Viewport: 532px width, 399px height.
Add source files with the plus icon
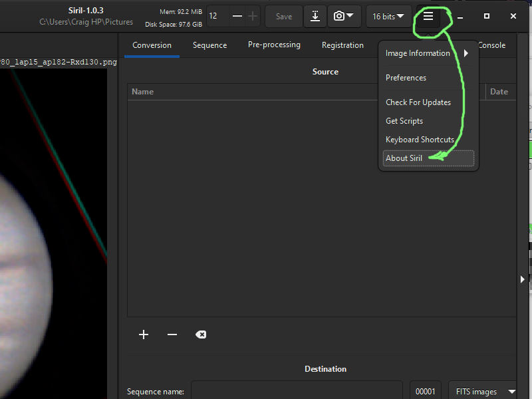[x=144, y=334]
